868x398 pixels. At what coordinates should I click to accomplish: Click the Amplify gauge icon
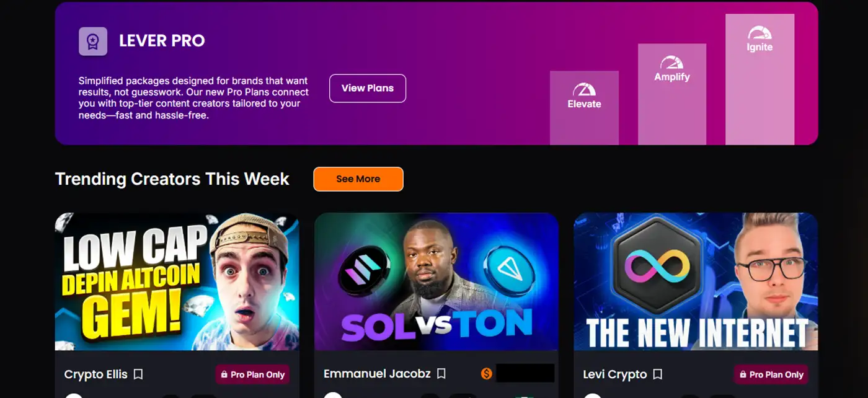click(671, 63)
